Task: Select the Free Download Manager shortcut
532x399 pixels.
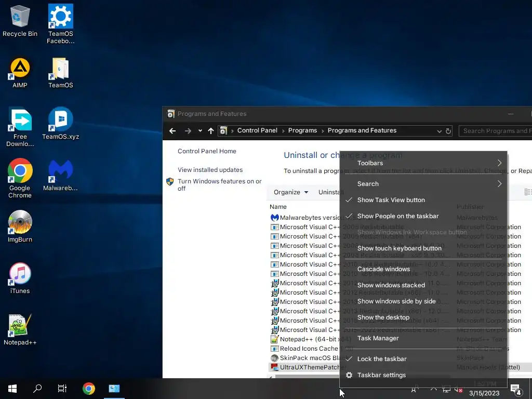Action: pos(20,128)
